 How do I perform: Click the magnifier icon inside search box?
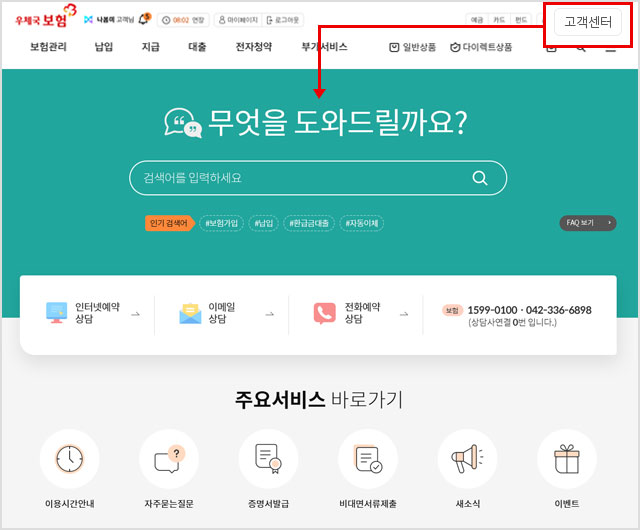click(480, 178)
